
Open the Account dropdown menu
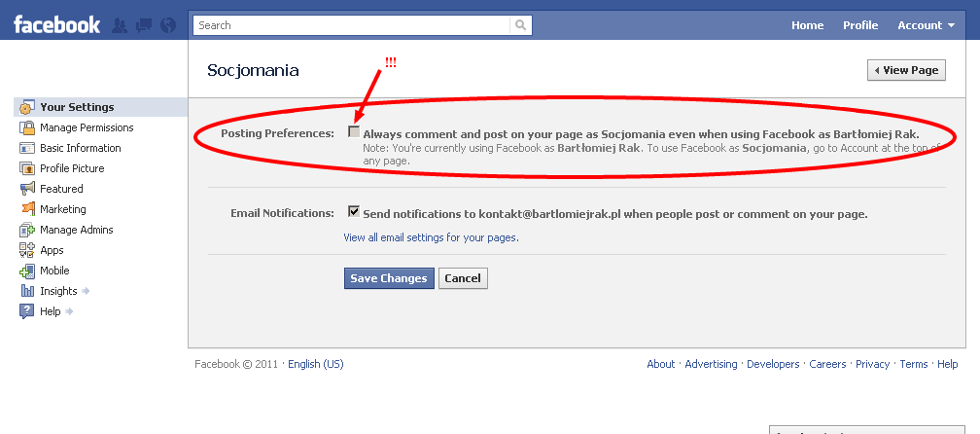pos(927,25)
